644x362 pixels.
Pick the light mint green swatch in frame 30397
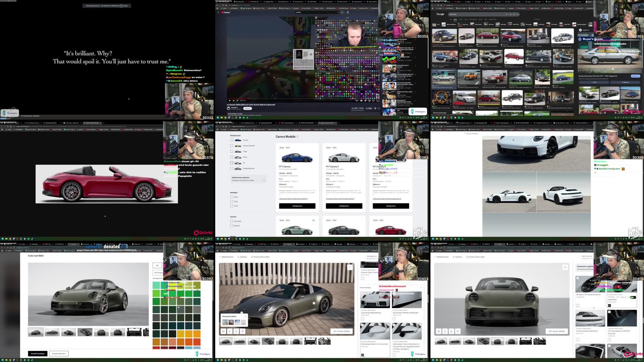point(156,286)
